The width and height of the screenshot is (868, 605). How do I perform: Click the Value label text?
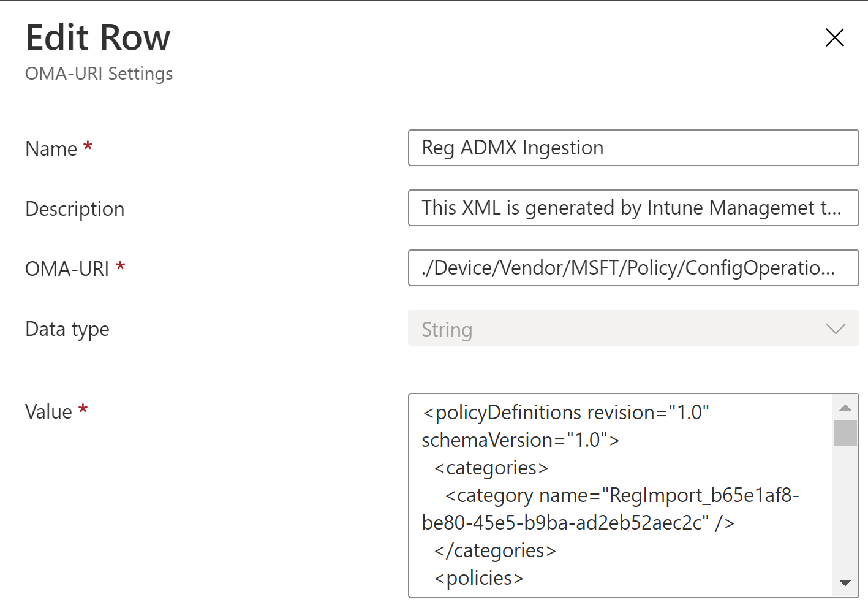(x=48, y=412)
